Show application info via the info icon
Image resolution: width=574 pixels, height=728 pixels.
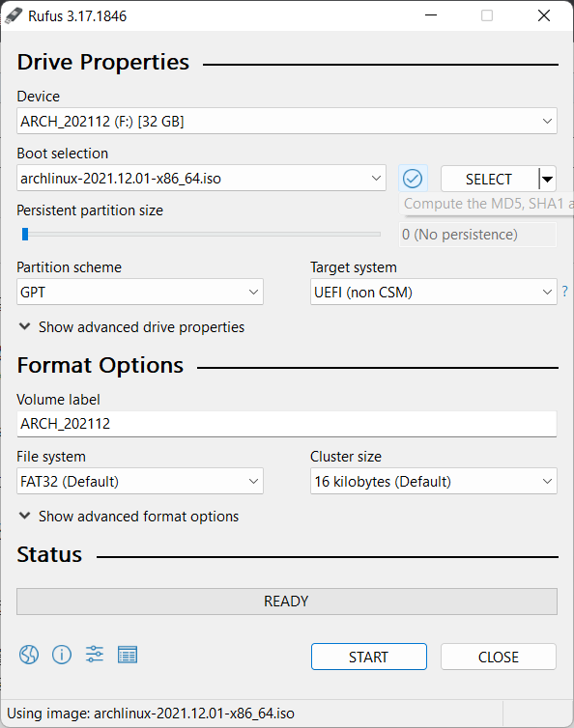point(62,656)
